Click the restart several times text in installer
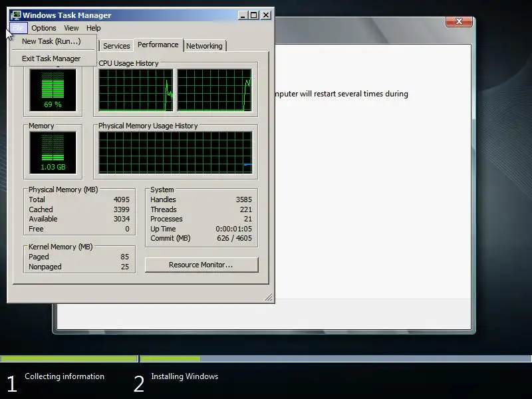Image resolution: width=532 pixels, height=399 pixels. pos(360,94)
